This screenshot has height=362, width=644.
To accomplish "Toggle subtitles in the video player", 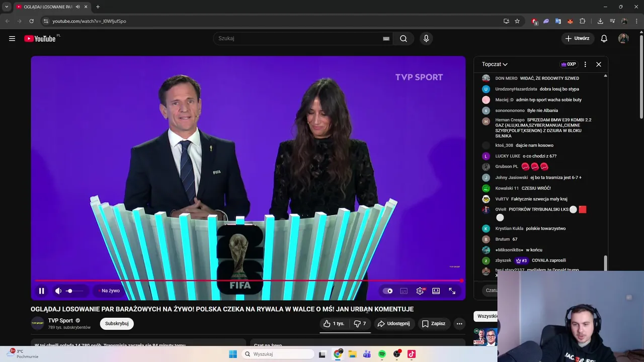I will (x=404, y=291).
